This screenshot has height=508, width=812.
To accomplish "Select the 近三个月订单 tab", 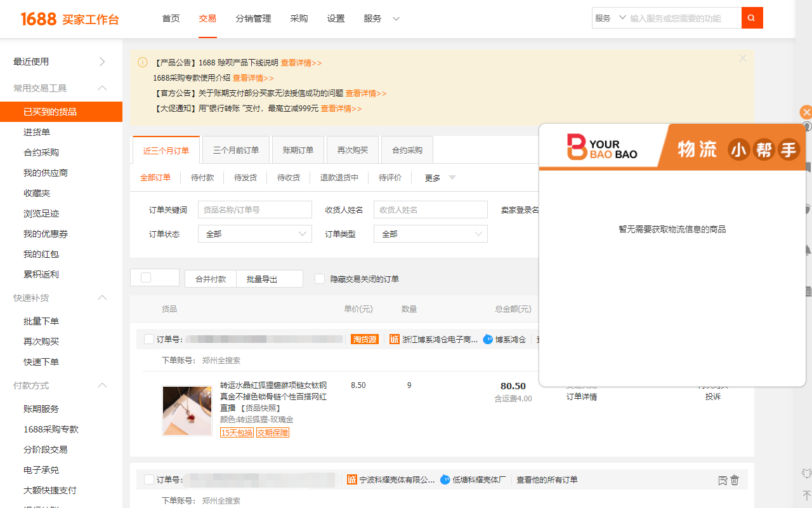I will coord(166,150).
